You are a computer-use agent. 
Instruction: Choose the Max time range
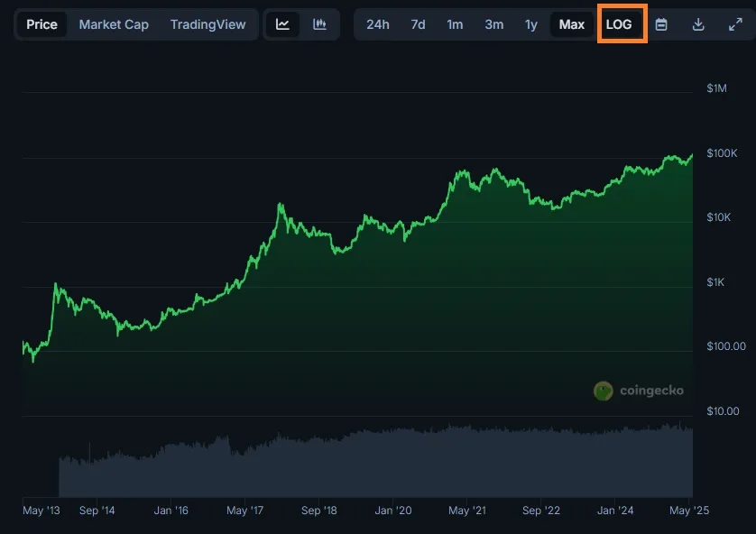coord(572,24)
